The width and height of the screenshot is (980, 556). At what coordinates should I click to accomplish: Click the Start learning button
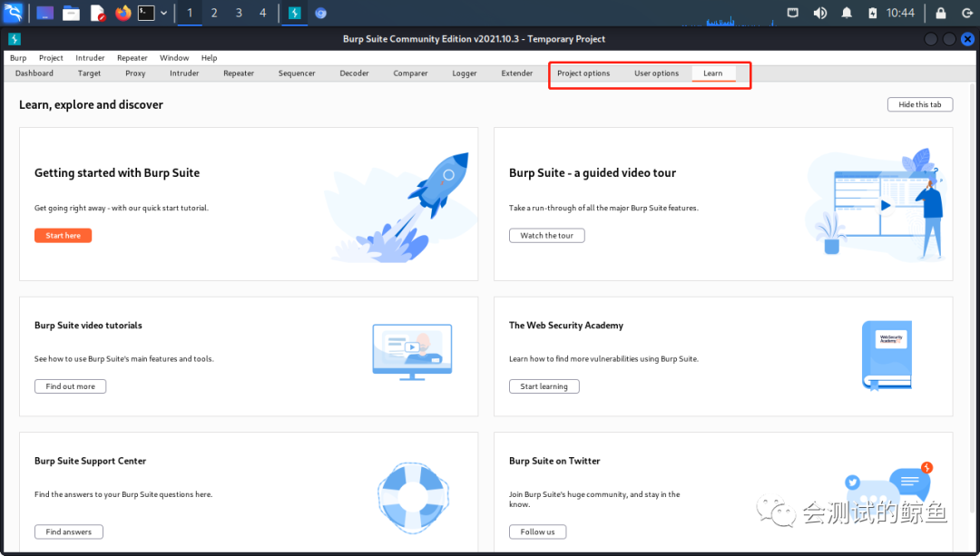pos(544,386)
